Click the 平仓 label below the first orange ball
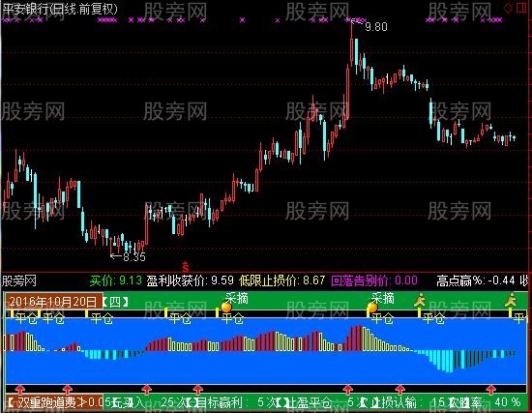This screenshot has width=532, height=413. pyautogui.click(x=232, y=318)
